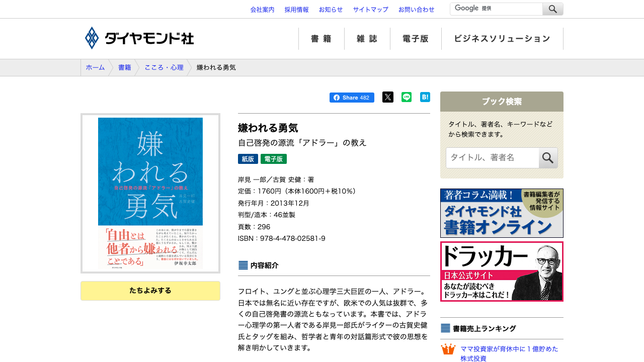Click the Google search magnifier button
The height and width of the screenshot is (362, 644).
click(x=553, y=9)
